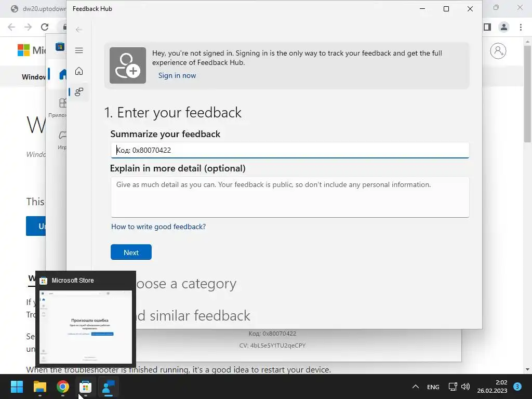The width and height of the screenshot is (532, 399).
Task: Click the Explain in more detail box
Action: point(290,197)
